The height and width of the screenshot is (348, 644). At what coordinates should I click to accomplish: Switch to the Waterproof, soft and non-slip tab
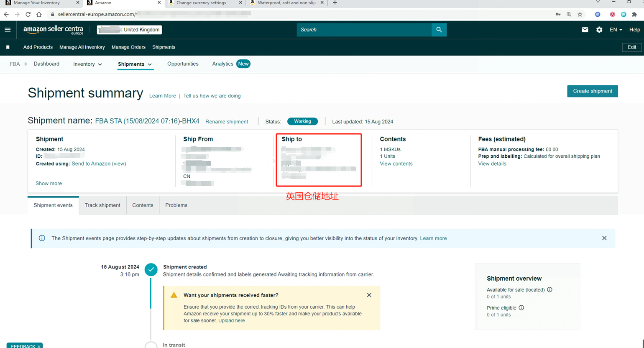coord(286,3)
